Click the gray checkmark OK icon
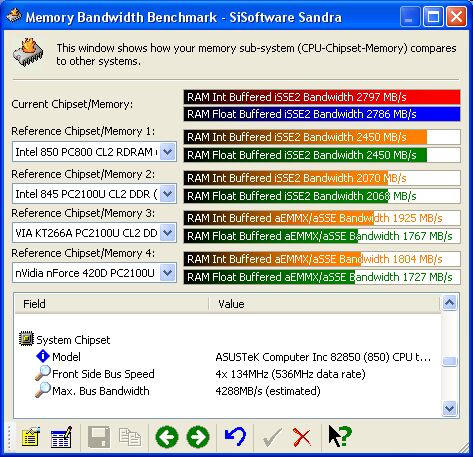Viewport: 473px width, 457px height. point(272,437)
